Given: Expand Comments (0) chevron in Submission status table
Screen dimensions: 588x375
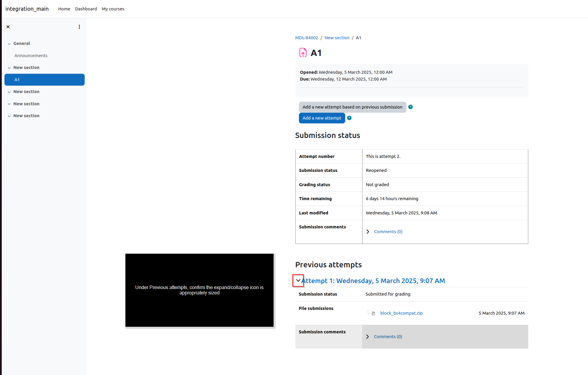Looking at the screenshot, I should 368,232.
